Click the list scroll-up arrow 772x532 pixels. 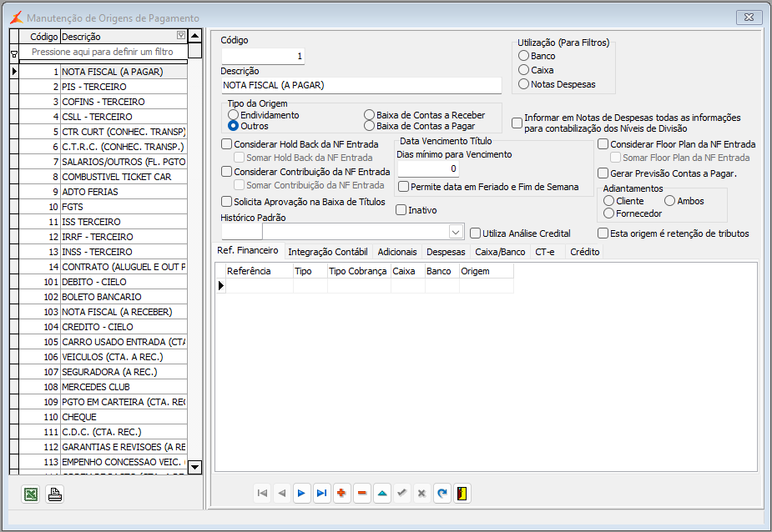[195, 35]
